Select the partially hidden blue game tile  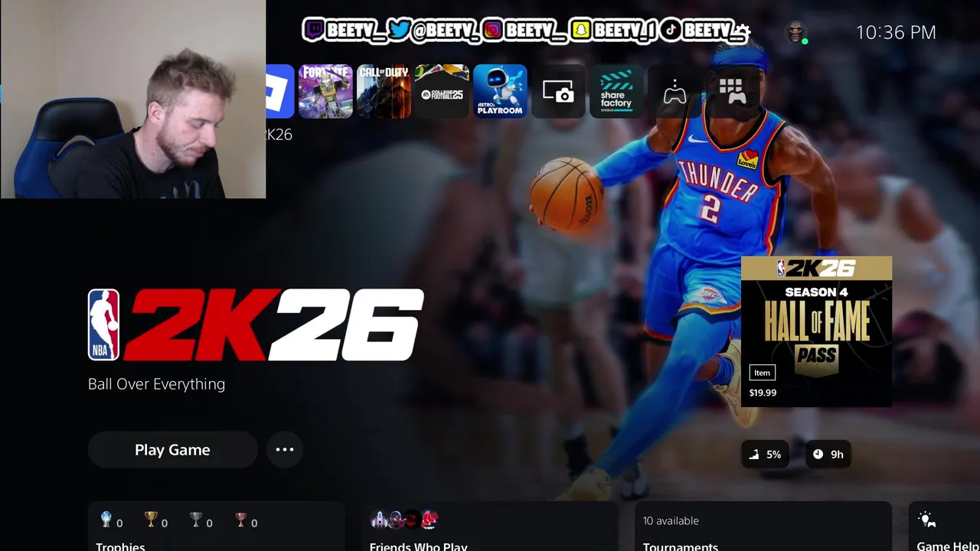pyautogui.click(x=280, y=91)
